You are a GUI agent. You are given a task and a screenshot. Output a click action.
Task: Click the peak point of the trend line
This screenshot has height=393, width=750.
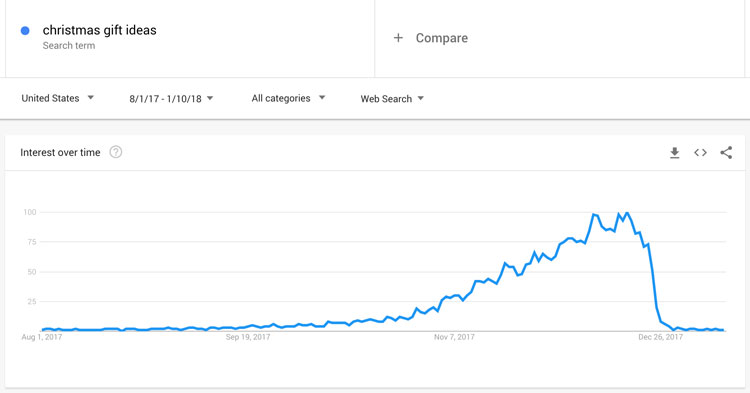627,212
